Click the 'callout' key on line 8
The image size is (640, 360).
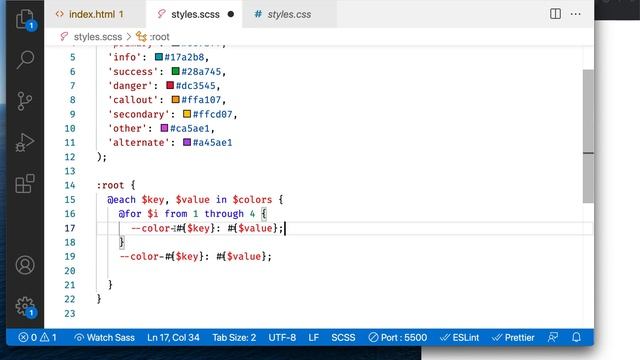tap(133, 100)
